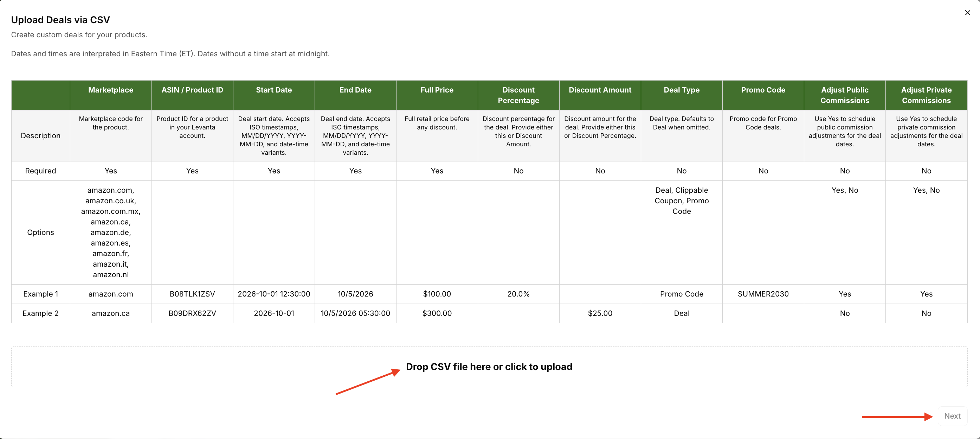The width and height of the screenshot is (980, 439).
Task: Click the SUMMER2030 promo code cell
Action: point(763,294)
